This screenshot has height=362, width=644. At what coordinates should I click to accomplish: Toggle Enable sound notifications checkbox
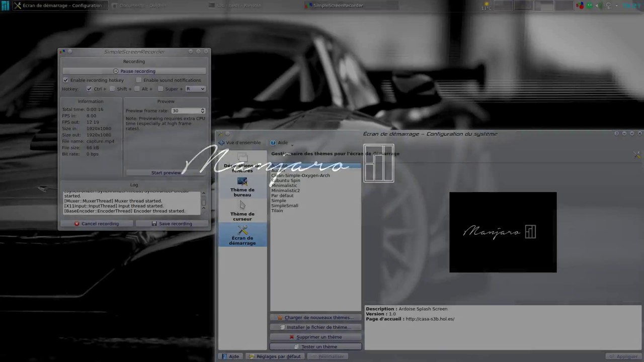(139, 80)
